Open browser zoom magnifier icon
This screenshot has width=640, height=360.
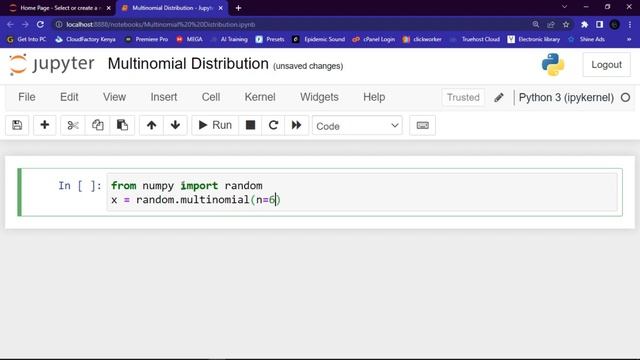pos(536,24)
